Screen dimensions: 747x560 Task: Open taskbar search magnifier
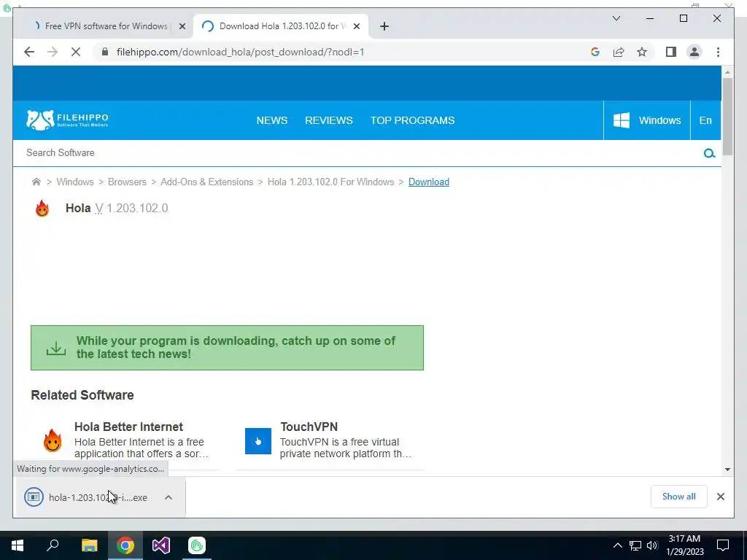[53, 545]
